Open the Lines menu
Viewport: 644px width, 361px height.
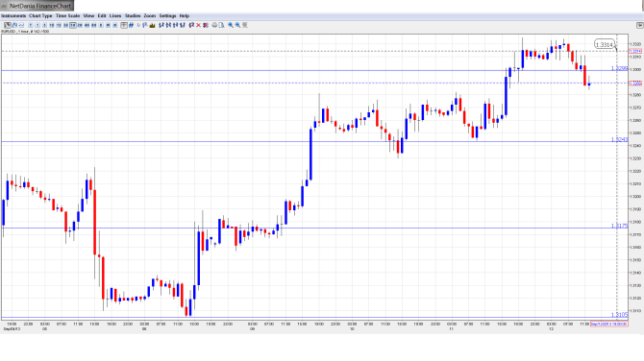(115, 15)
